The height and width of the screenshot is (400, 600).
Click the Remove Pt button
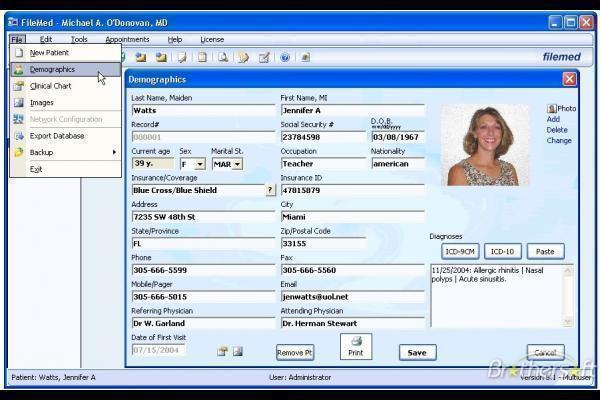tap(294, 352)
